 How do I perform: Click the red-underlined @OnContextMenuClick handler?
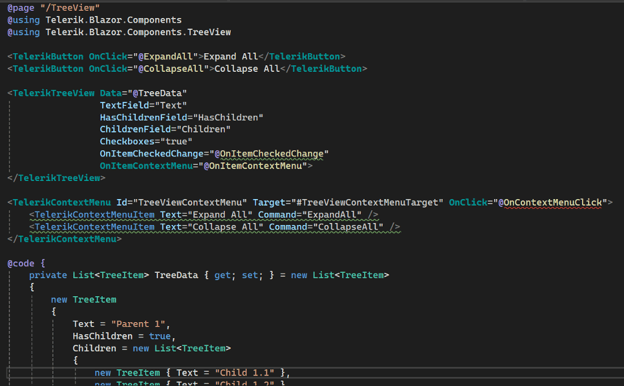(550, 203)
